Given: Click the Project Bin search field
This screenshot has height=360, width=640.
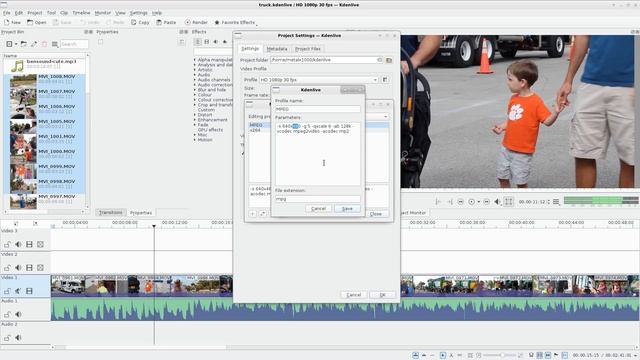Looking at the screenshot, I should [x=74, y=44].
